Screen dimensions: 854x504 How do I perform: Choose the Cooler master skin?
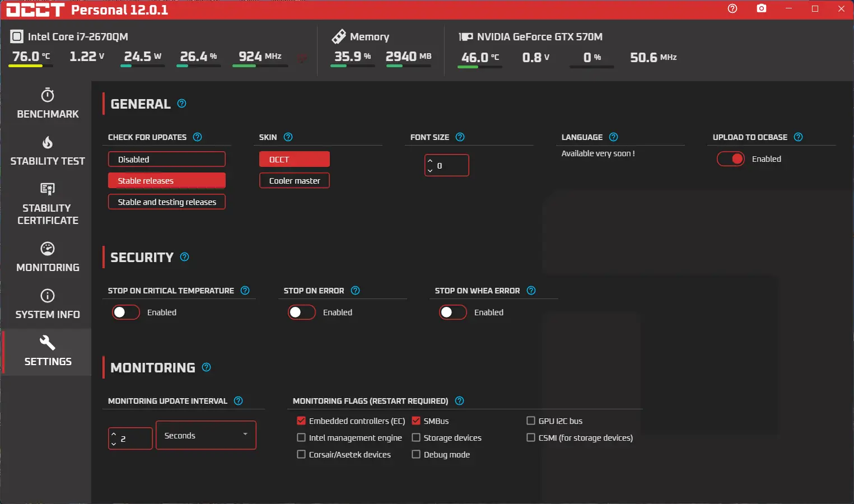tap(295, 180)
